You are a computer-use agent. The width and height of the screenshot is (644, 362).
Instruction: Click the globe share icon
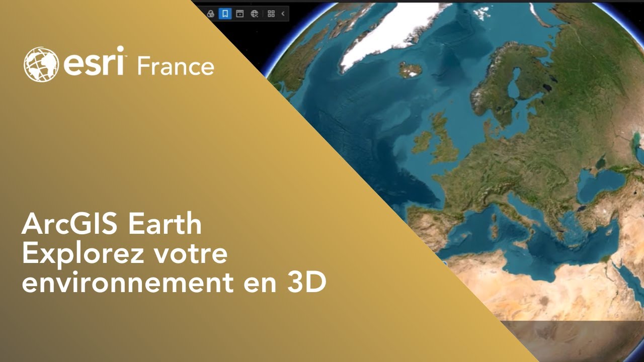[255, 14]
